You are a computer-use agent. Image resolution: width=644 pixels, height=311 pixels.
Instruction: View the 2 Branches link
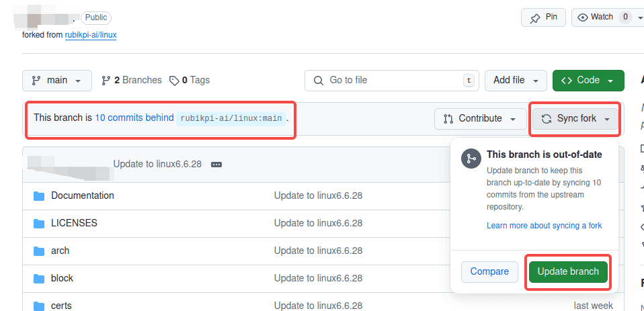(x=132, y=80)
